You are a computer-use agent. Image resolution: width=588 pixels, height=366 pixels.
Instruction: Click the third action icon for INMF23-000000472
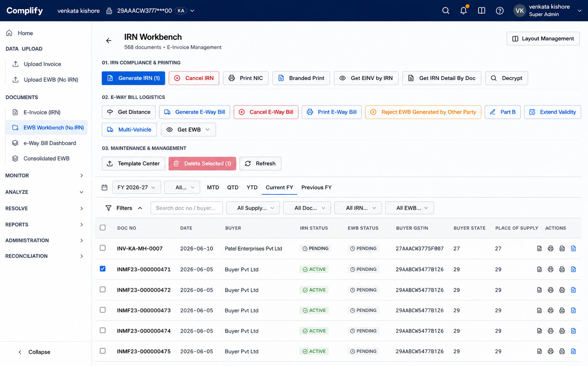562,290
